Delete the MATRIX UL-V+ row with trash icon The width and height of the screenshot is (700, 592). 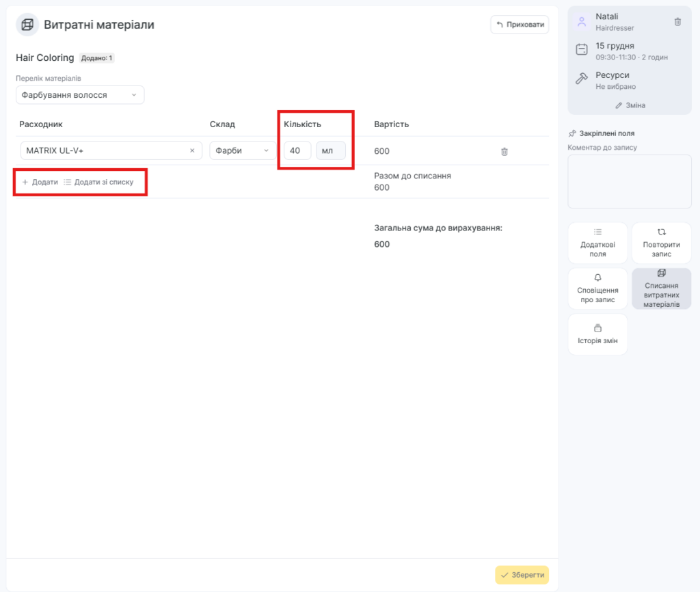504,151
